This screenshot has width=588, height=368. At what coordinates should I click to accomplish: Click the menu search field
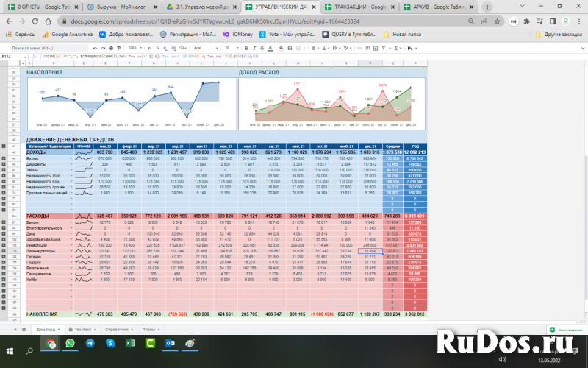point(40,47)
